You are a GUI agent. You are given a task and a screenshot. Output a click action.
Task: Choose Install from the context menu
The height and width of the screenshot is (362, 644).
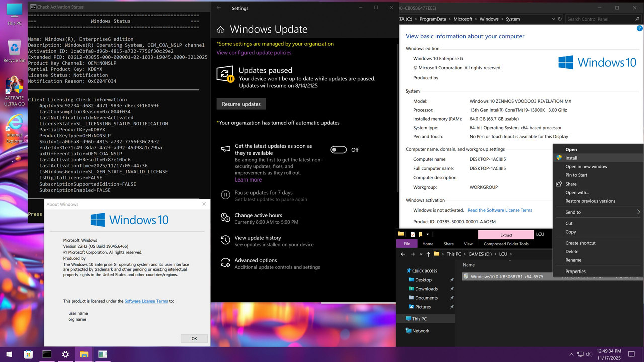(598, 158)
